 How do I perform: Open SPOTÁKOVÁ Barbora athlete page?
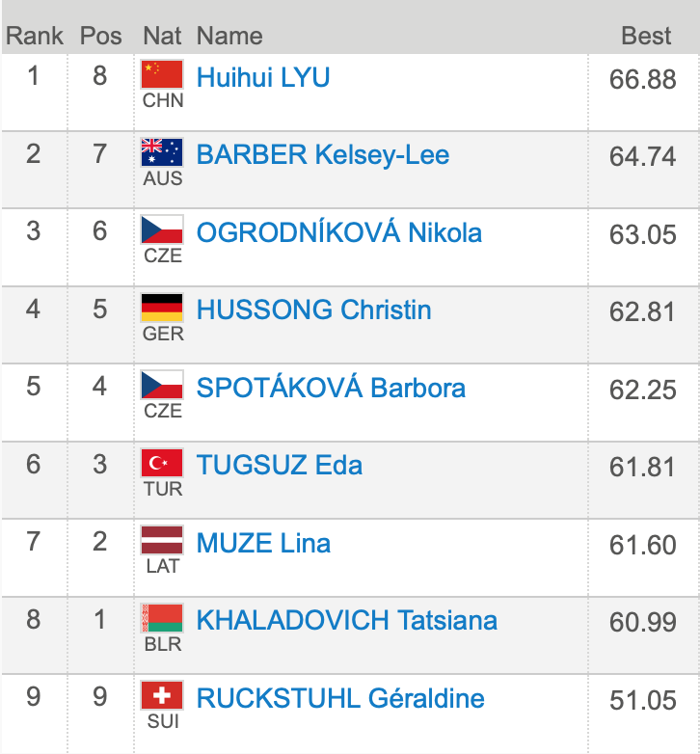pos(331,388)
